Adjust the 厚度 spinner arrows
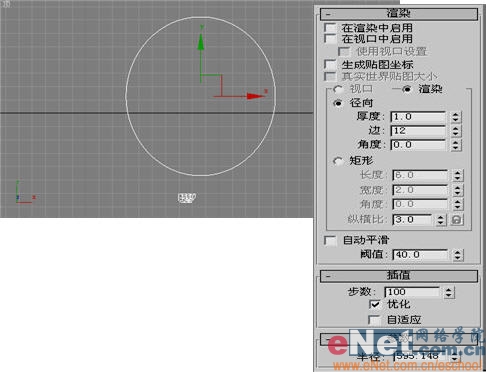This screenshot has width=486, height=372. (456, 117)
